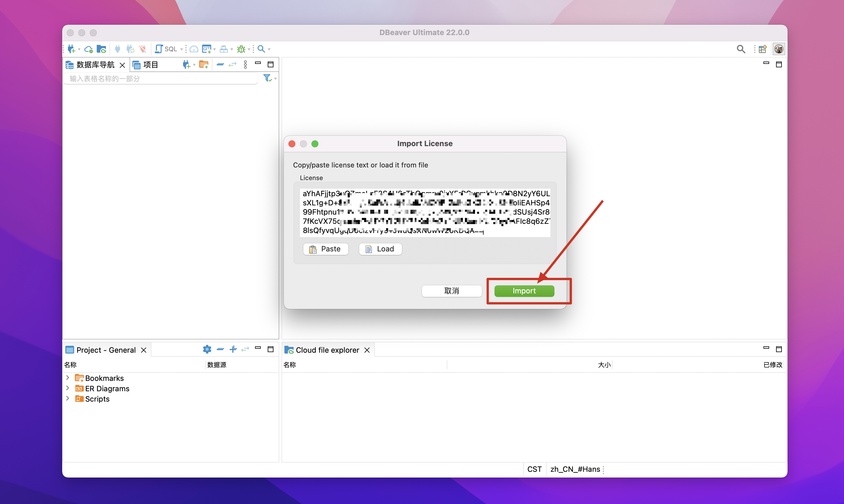Click blue plus icon in Project panel
Image resolution: width=844 pixels, height=504 pixels.
click(233, 349)
